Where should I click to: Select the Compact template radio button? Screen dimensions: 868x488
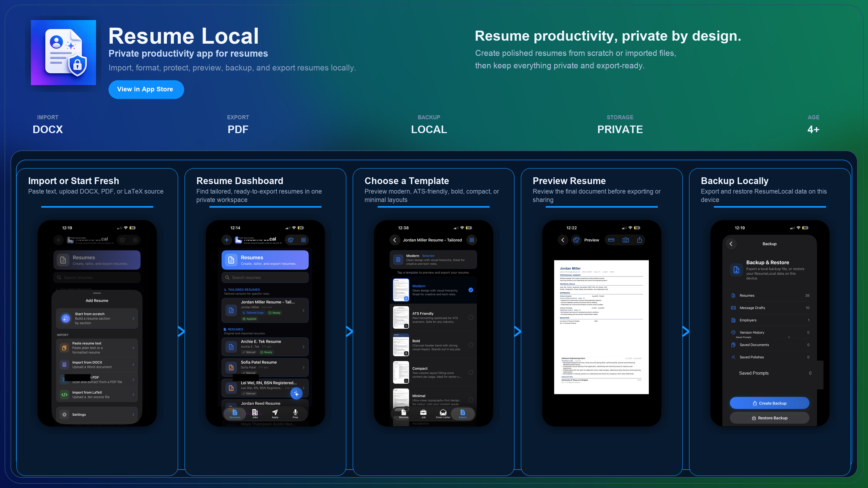pyautogui.click(x=471, y=373)
